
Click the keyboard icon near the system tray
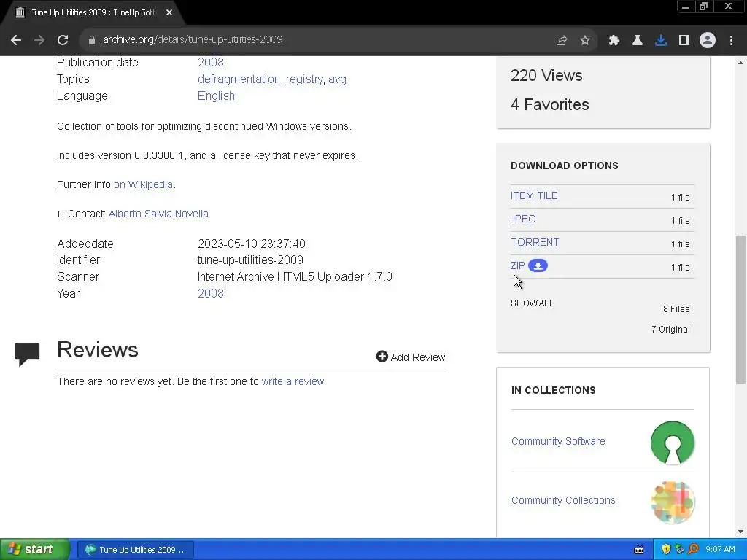tap(639, 550)
